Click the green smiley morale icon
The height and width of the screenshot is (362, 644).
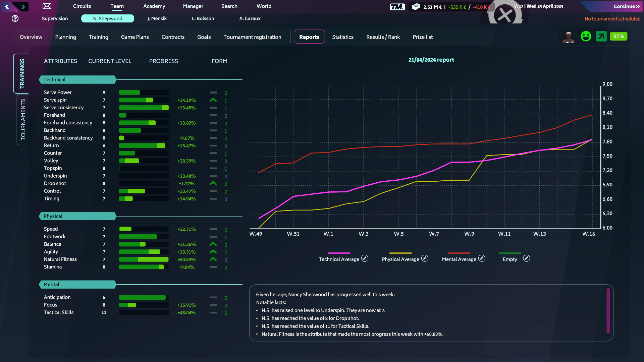click(x=585, y=36)
